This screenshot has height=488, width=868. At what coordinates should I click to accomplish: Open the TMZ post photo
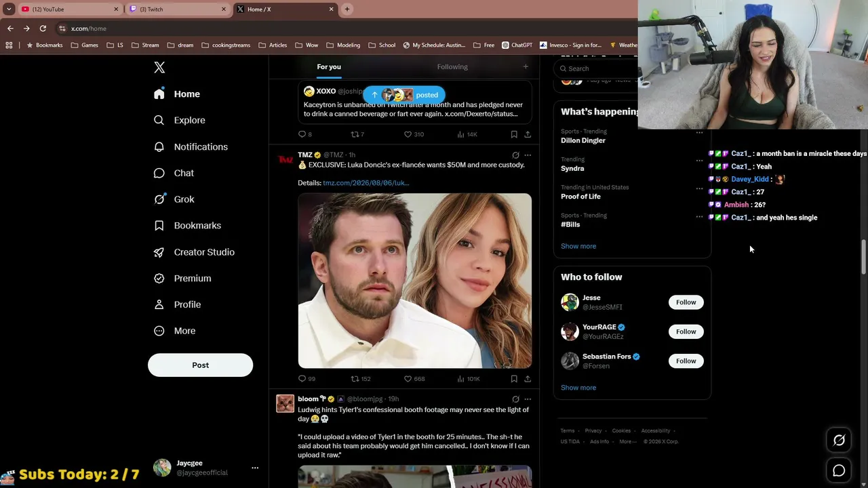(x=415, y=281)
